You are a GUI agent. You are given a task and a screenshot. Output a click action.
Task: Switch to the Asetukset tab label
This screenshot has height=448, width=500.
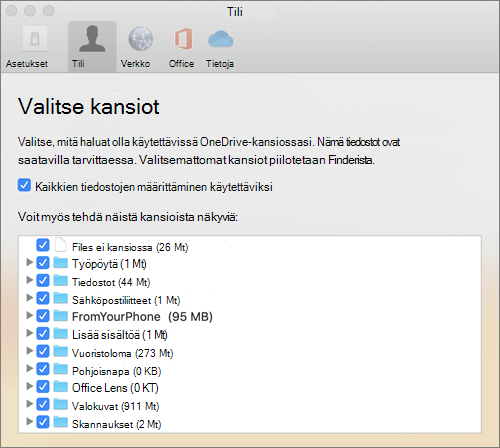click(27, 64)
